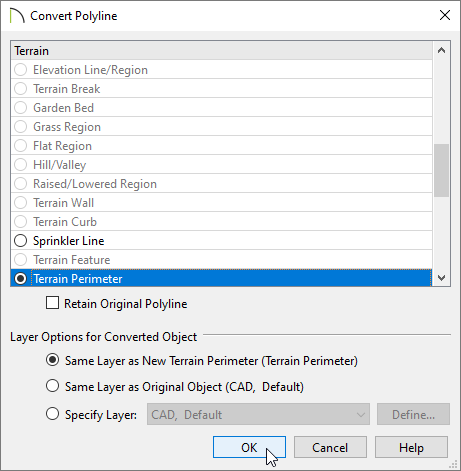Close the Convert Polyline dialog
The width and height of the screenshot is (461, 471).
445,15
